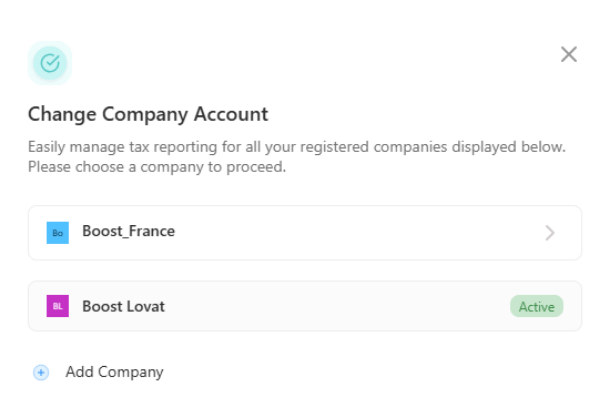Click the Boost Lovat name label
Viewport: 609px width, 419px height.
pyautogui.click(x=124, y=306)
